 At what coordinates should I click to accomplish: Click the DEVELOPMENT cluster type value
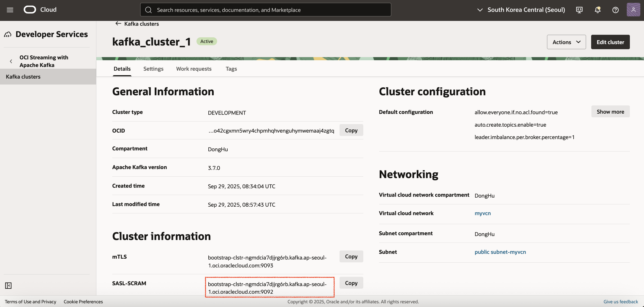coord(227,113)
